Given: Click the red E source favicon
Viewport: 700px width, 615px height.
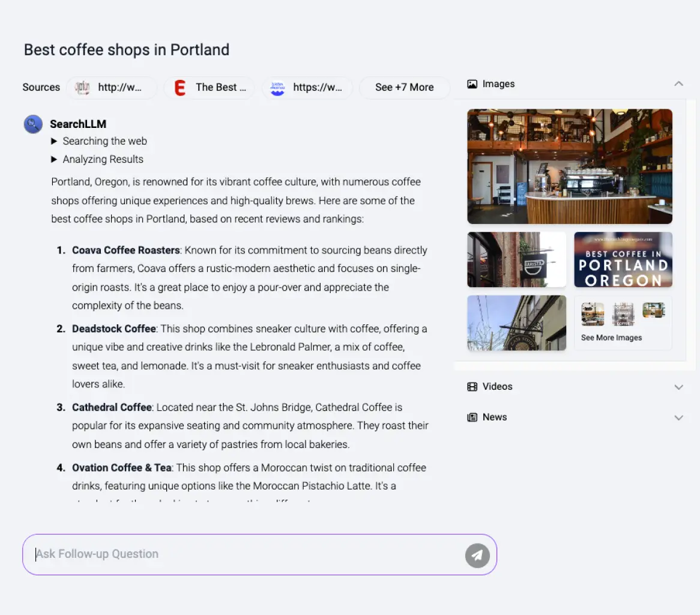Looking at the screenshot, I should point(180,88).
